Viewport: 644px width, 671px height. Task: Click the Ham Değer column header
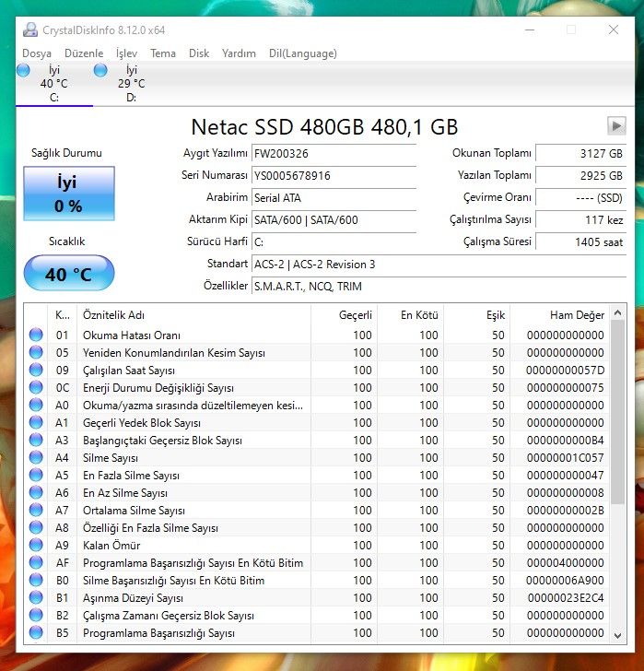[560, 315]
